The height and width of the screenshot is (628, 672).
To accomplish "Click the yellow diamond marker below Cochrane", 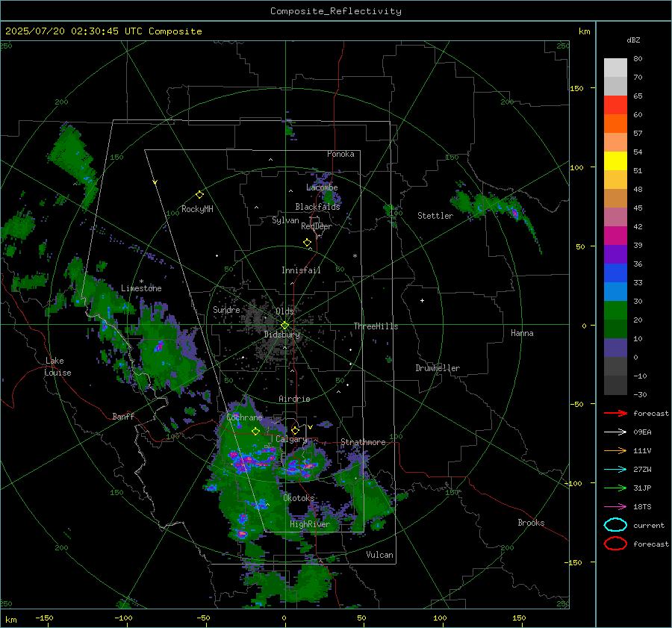I will 255,431.
